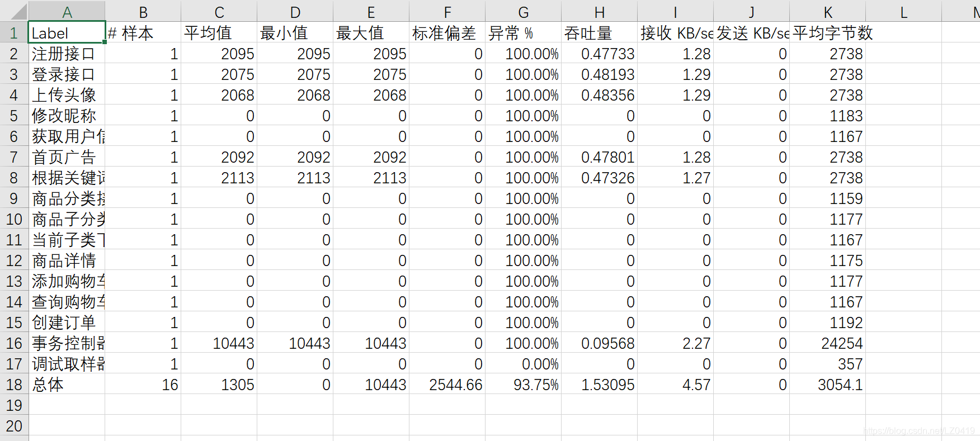Click average value 2075 in row 3
The width and height of the screenshot is (980, 441).
(x=219, y=74)
